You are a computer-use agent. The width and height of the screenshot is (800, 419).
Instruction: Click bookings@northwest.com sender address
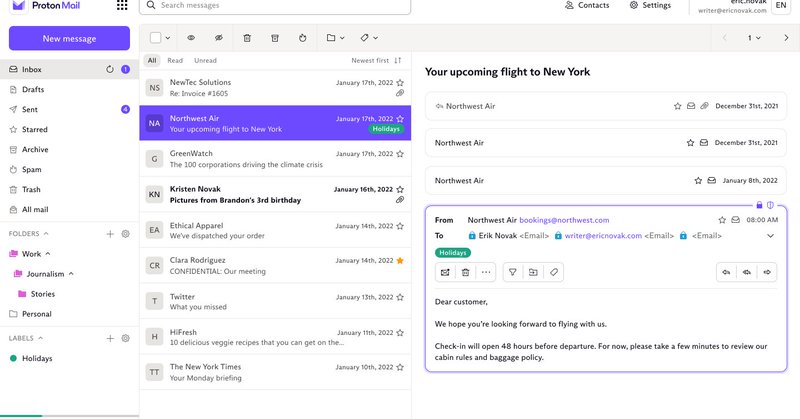point(564,220)
